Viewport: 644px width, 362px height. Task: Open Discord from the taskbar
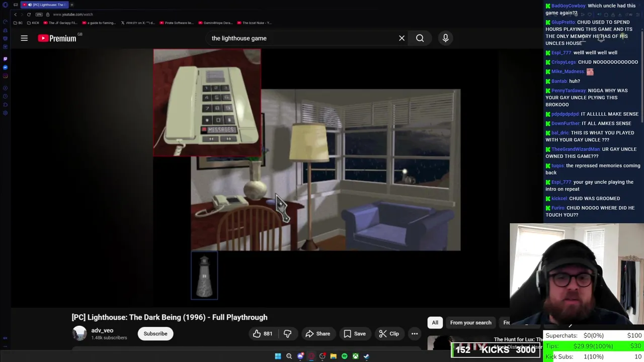click(300, 356)
